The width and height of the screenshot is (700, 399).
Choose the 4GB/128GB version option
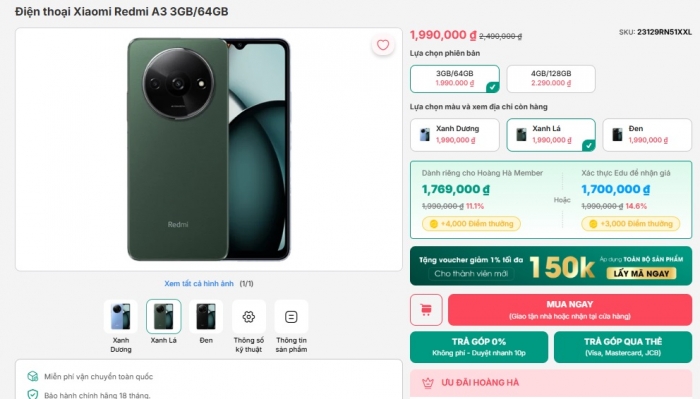click(x=551, y=79)
